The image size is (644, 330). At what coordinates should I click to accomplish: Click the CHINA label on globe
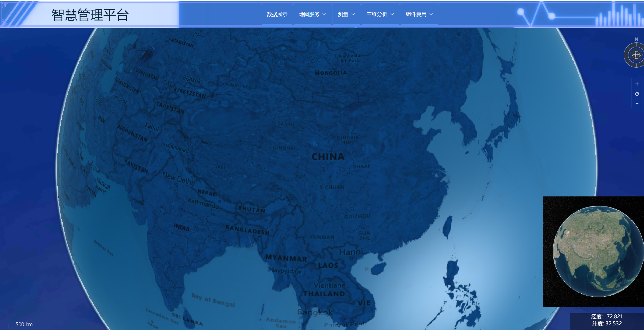pos(328,157)
